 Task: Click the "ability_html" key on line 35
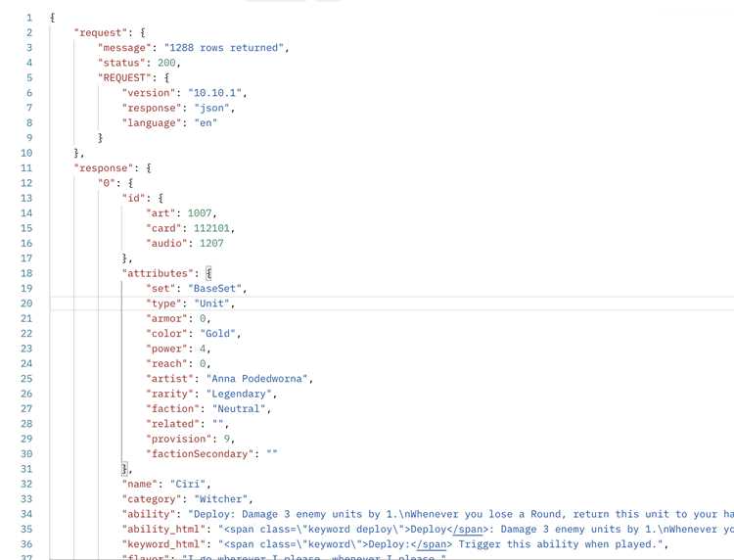tap(163, 529)
